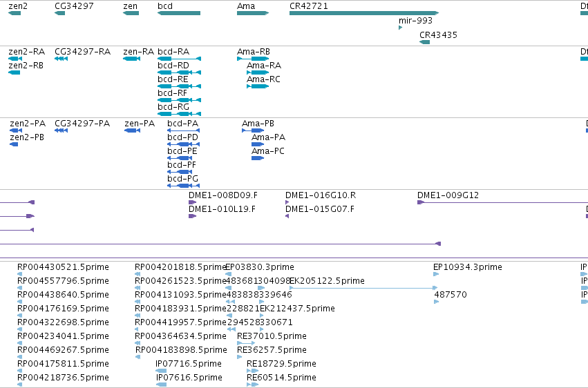
Task: Open the CG34297-PA protein label
Action: (82, 123)
